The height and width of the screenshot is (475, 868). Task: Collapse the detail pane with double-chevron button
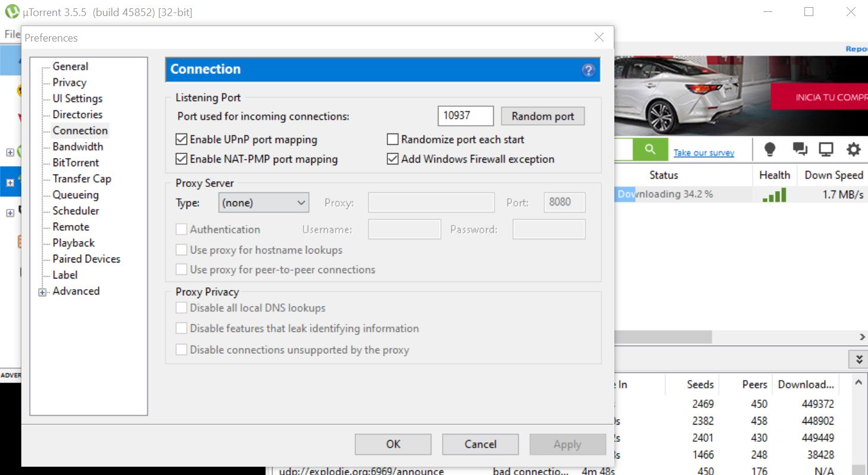(858, 359)
